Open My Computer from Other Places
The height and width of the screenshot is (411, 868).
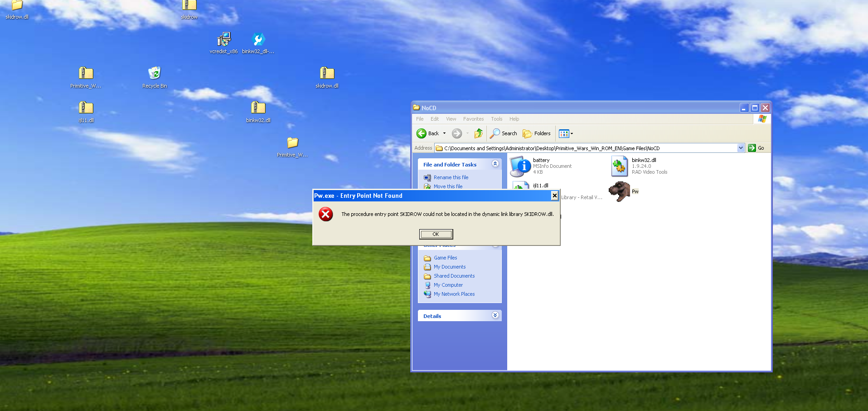pos(448,285)
